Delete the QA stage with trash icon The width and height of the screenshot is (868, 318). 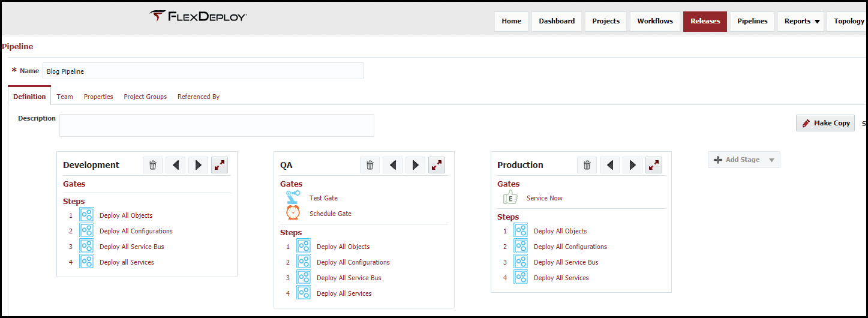(370, 165)
